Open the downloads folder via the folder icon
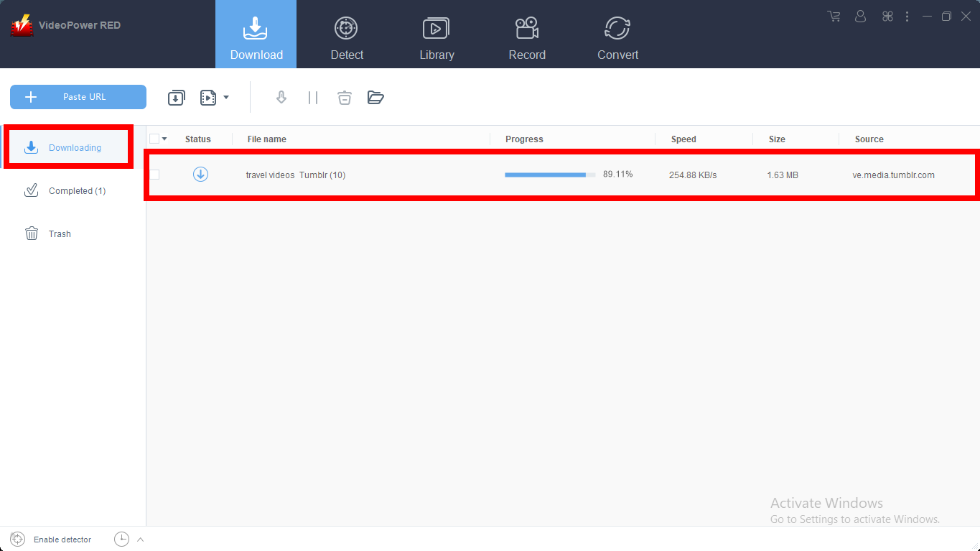The width and height of the screenshot is (980, 551). (x=375, y=97)
